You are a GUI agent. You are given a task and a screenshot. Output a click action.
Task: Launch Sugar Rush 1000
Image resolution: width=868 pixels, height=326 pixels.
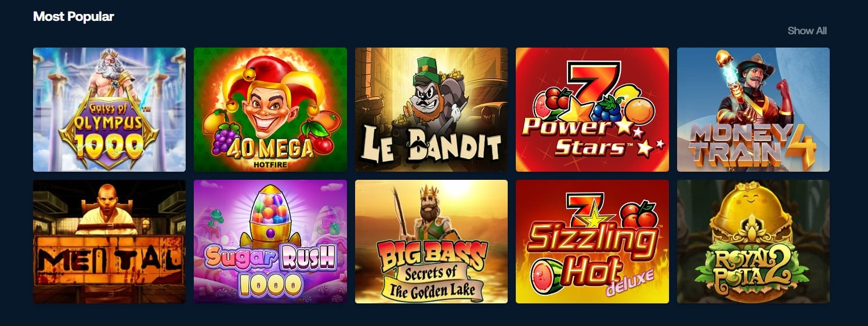click(x=270, y=241)
